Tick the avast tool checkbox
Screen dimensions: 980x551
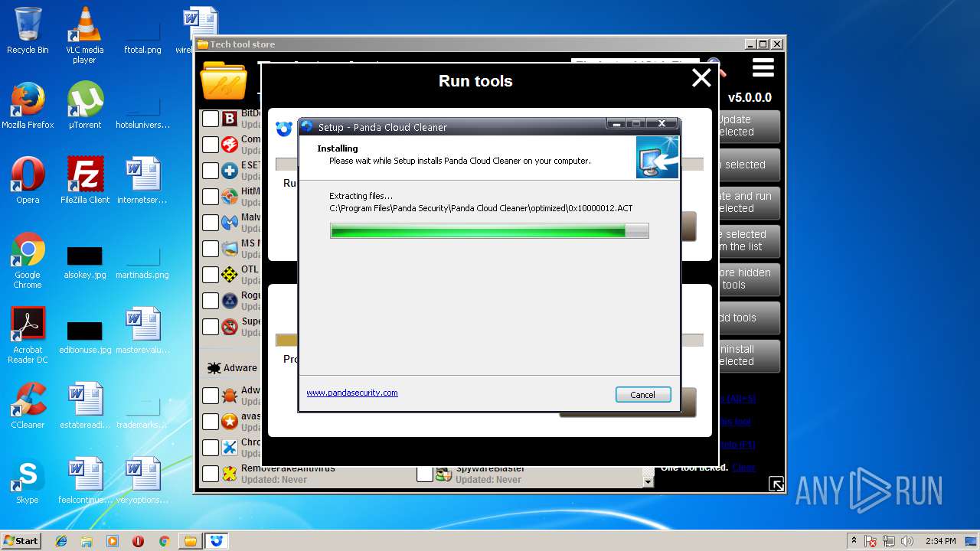point(211,422)
